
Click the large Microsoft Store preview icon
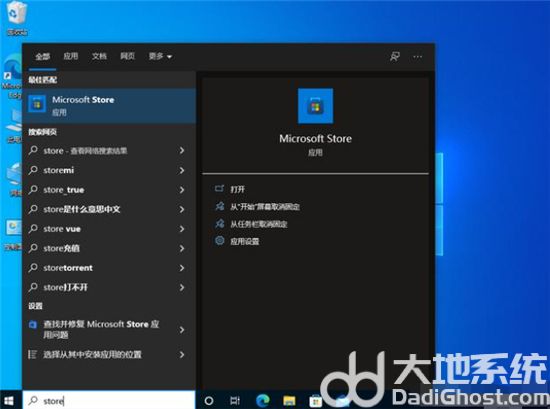(315, 106)
